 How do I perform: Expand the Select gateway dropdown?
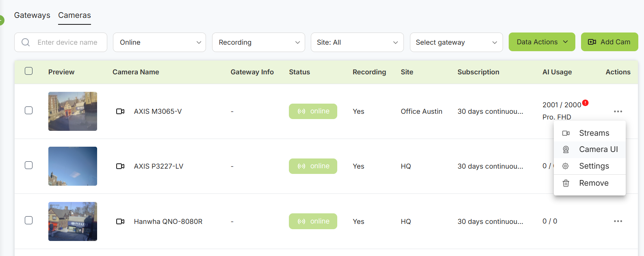coord(456,42)
